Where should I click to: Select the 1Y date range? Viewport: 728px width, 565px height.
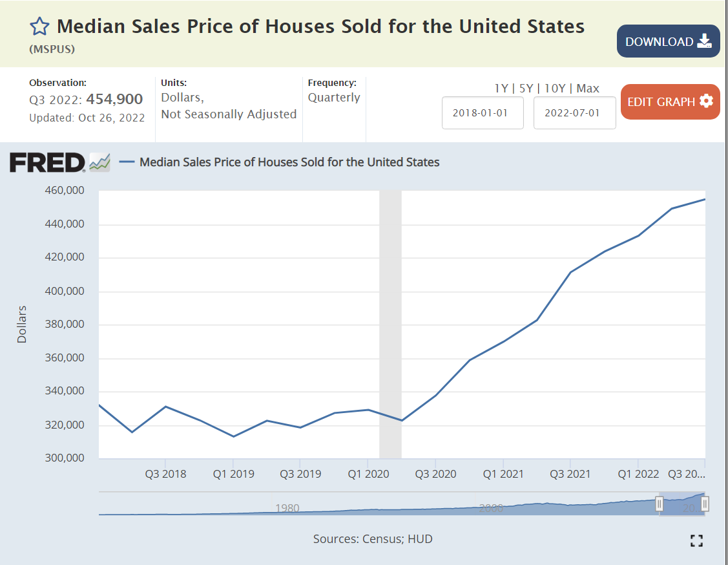tap(501, 89)
